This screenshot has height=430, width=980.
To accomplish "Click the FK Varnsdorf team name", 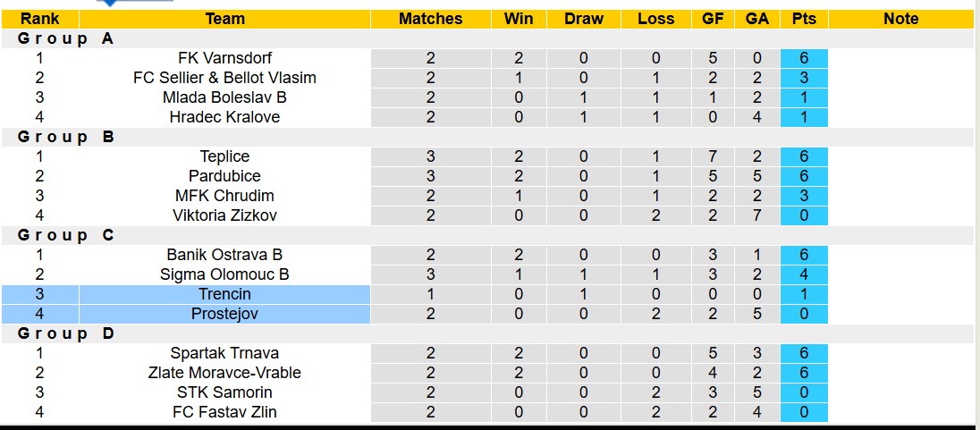I will [224, 58].
